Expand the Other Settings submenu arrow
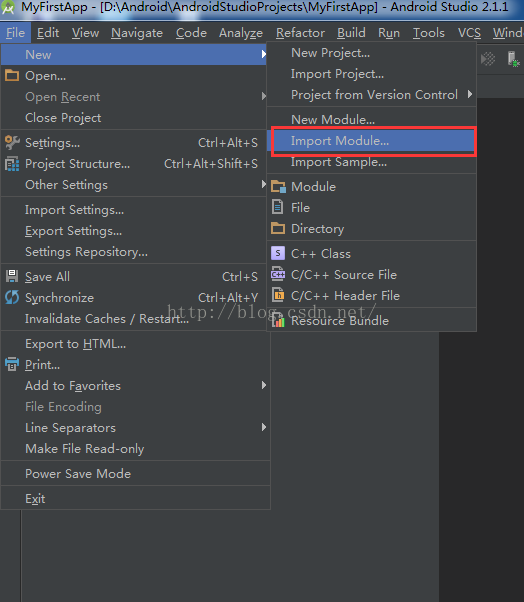Image resolution: width=524 pixels, height=602 pixels. pos(264,184)
